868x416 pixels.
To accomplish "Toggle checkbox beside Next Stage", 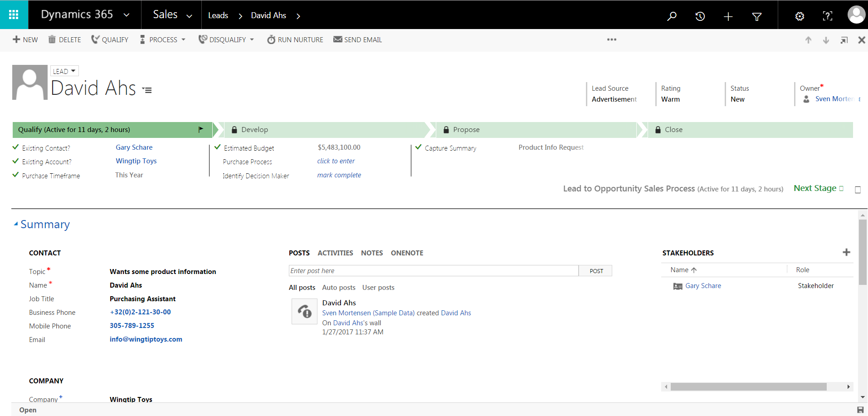I will tap(858, 190).
